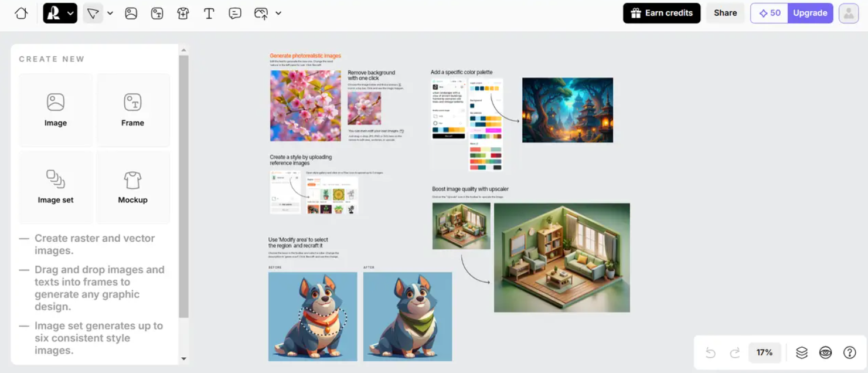The height and width of the screenshot is (373, 868).
Task: Expand the upload options chevron
Action: click(x=278, y=13)
